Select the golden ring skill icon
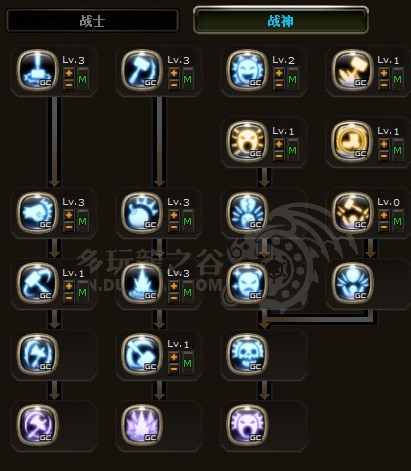411x471 pixels. [352, 141]
